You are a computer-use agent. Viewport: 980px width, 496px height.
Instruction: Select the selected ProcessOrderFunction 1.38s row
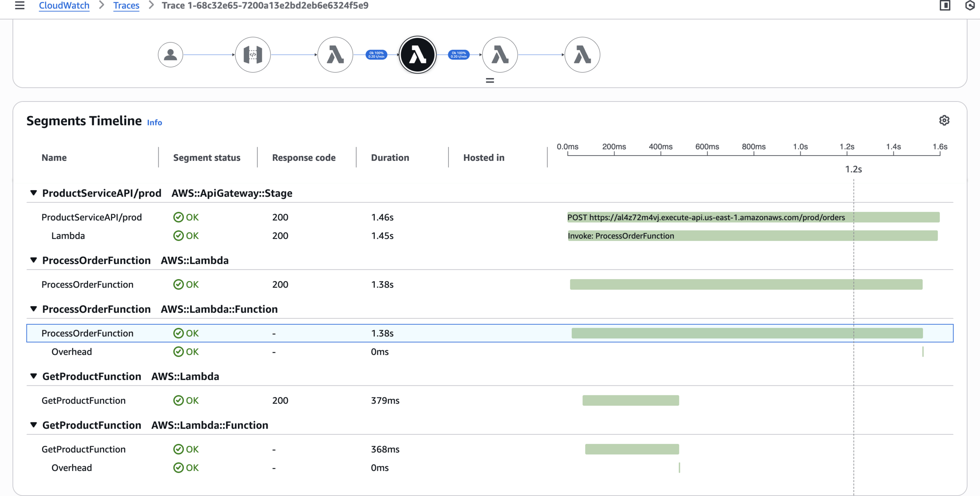tap(87, 333)
